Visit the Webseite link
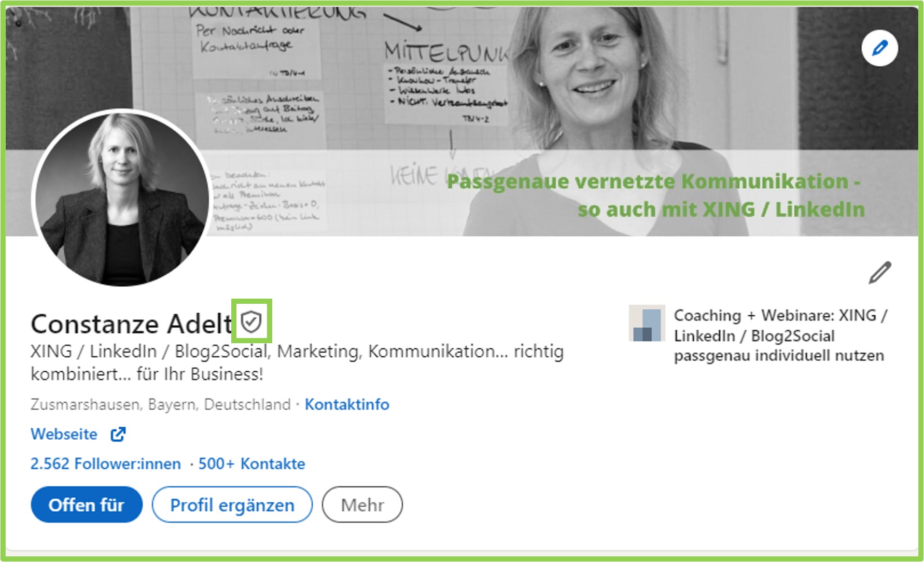This screenshot has width=924, height=562. [x=64, y=434]
